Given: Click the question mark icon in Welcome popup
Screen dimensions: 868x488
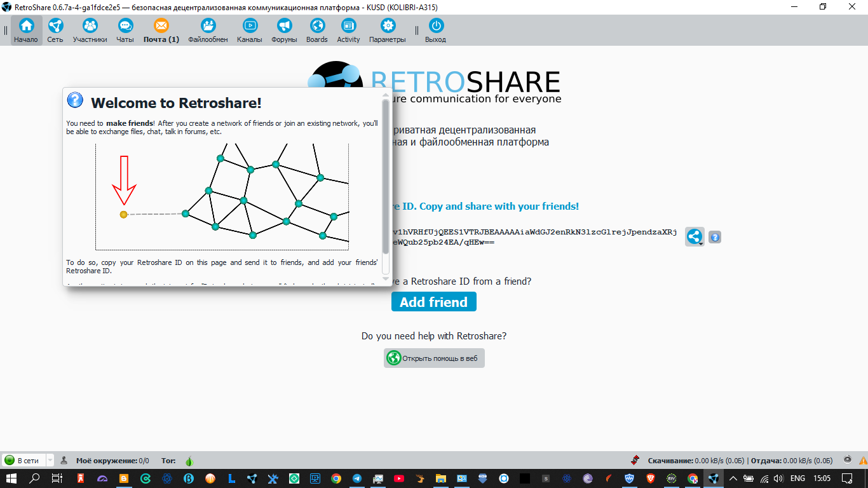Looking at the screenshot, I should 75,100.
